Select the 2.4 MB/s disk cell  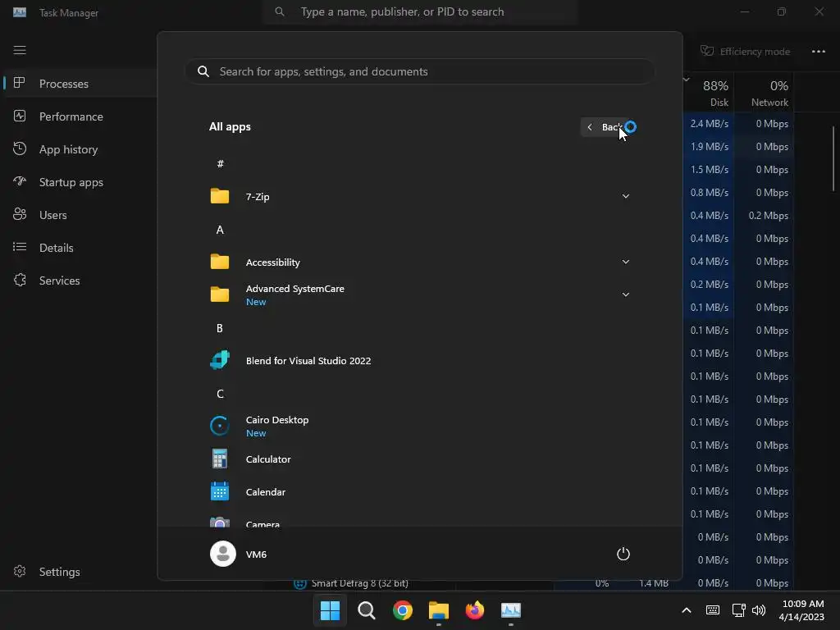pyautogui.click(x=709, y=124)
